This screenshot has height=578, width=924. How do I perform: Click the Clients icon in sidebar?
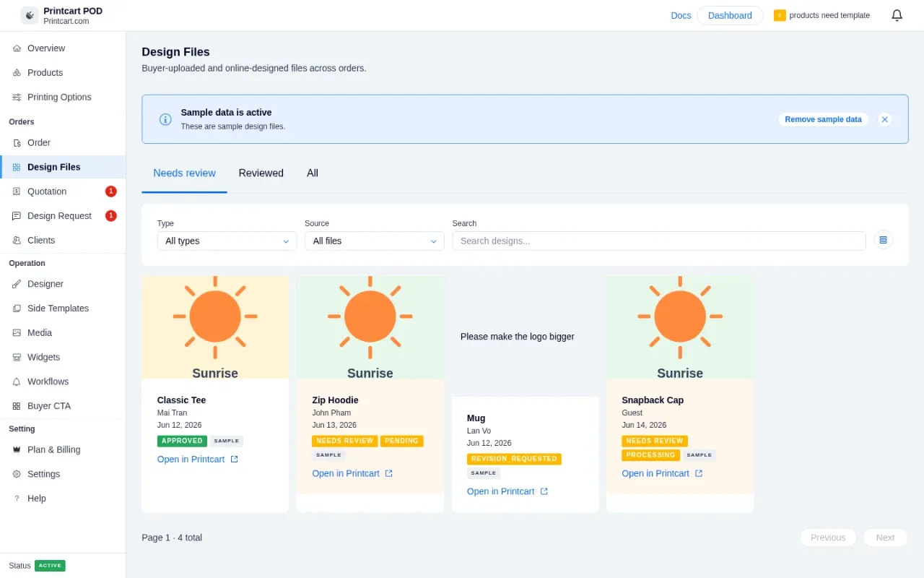pyautogui.click(x=17, y=241)
